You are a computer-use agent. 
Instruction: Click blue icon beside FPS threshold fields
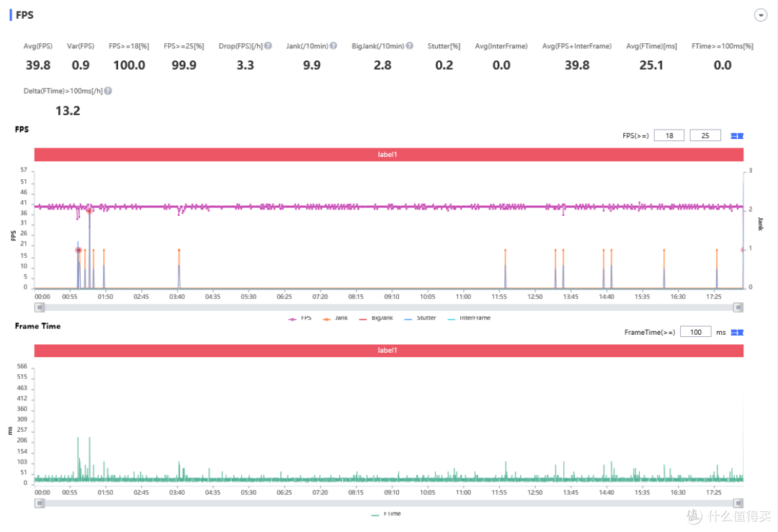coord(737,136)
